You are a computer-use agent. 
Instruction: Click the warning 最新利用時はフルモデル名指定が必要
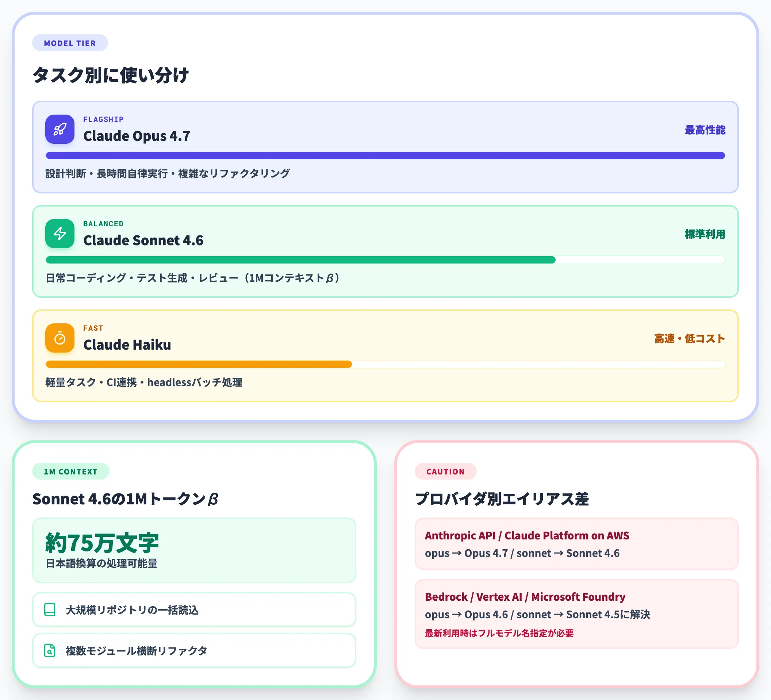499,633
